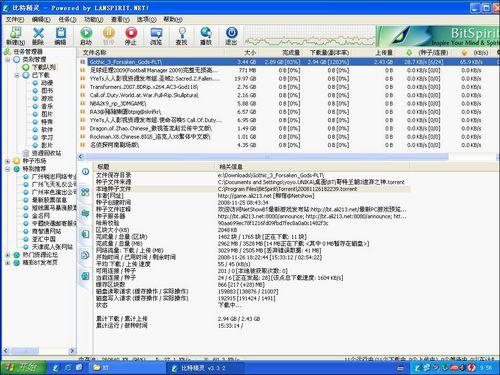
Task: Open the 编辑(E) menu
Action: coord(41,19)
